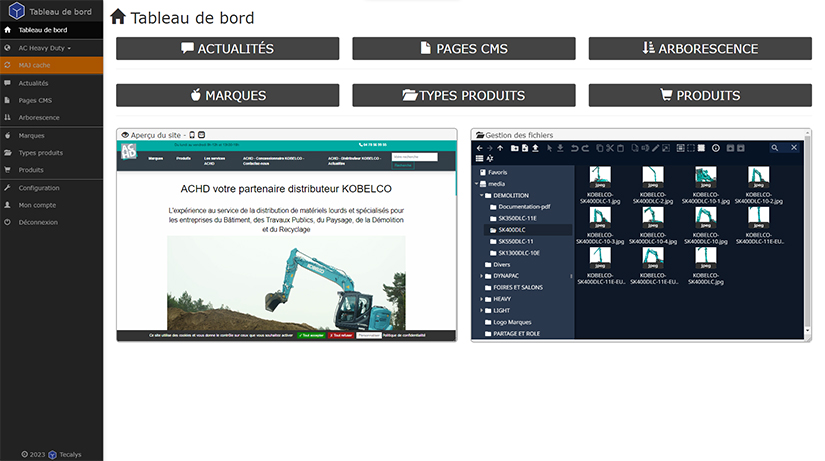Open Pages CMS in the sidebar menu

click(52, 101)
